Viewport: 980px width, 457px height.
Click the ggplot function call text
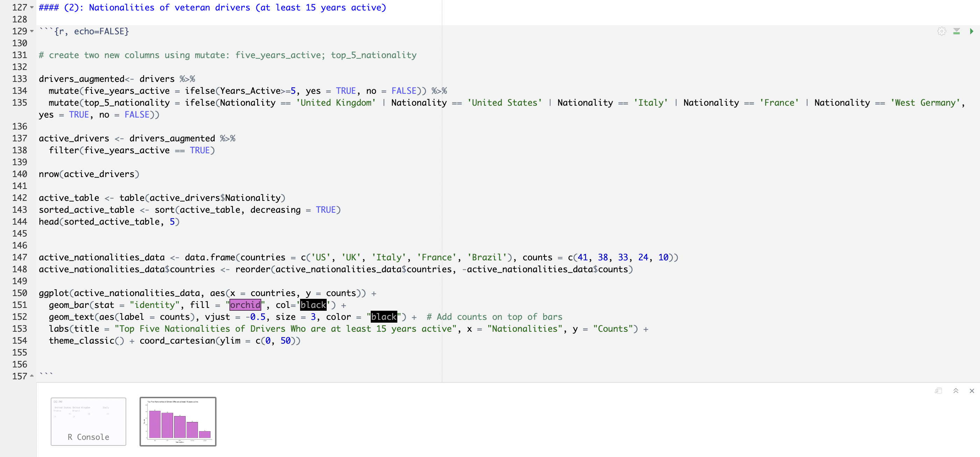click(54, 293)
